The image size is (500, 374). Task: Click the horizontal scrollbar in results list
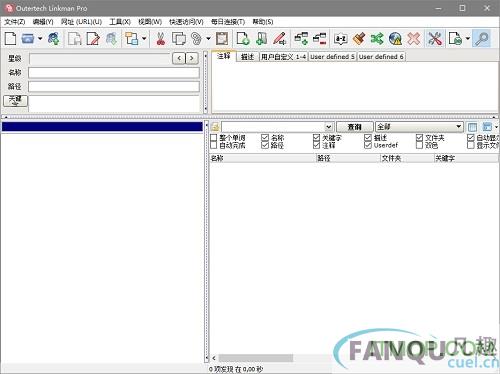pyautogui.click(x=256, y=358)
